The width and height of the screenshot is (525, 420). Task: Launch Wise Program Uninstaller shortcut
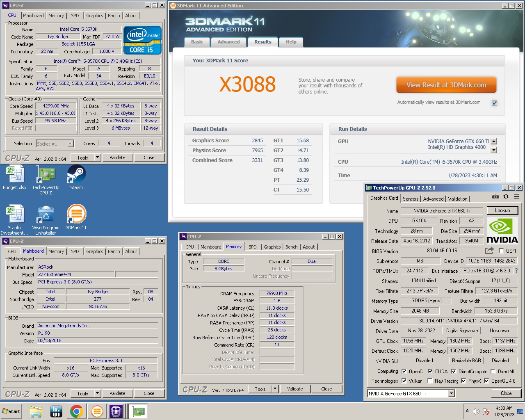click(46, 219)
